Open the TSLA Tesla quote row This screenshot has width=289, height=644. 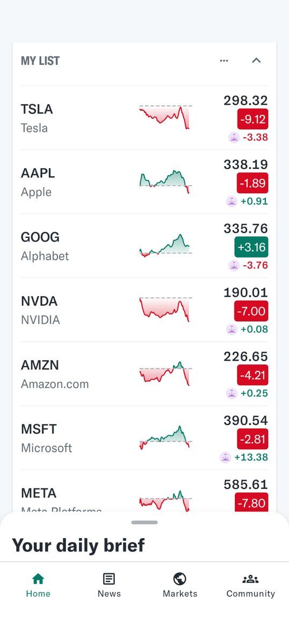144,118
